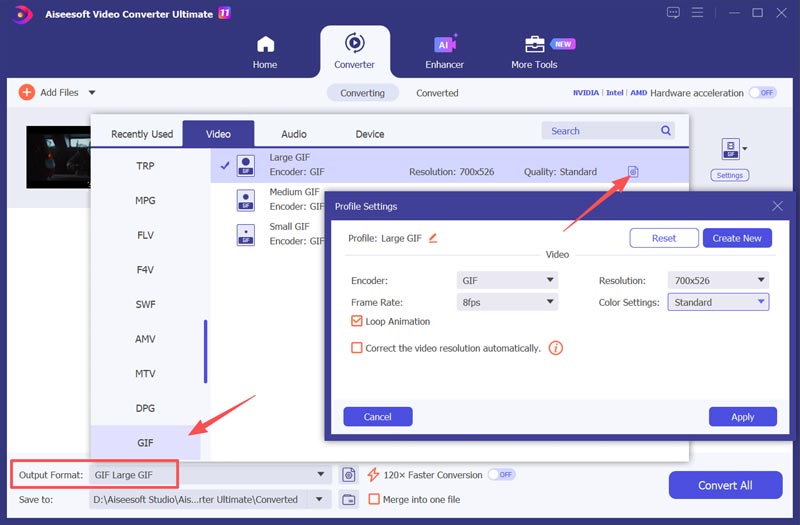The width and height of the screenshot is (800, 525).
Task: Click Apply in Profile Settings
Action: pyautogui.click(x=742, y=417)
